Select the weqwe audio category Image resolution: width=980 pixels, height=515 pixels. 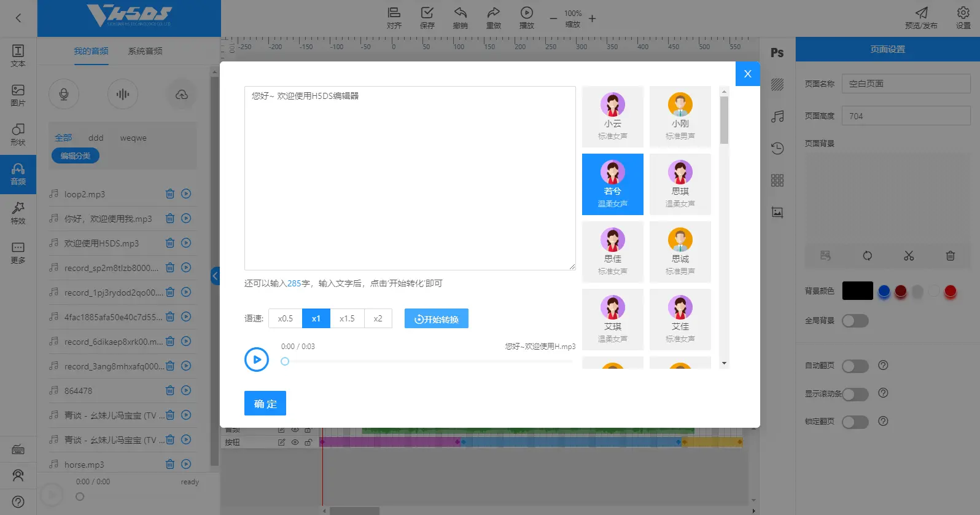[x=133, y=138]
